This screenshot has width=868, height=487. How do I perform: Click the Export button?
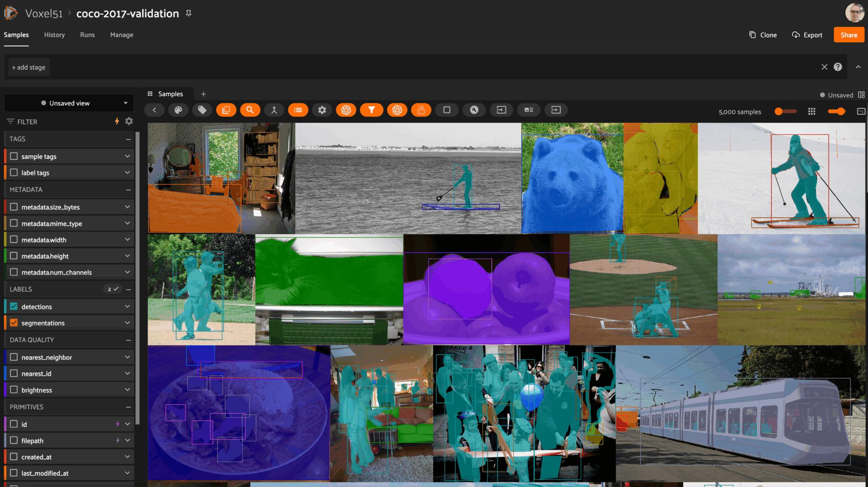807,35
